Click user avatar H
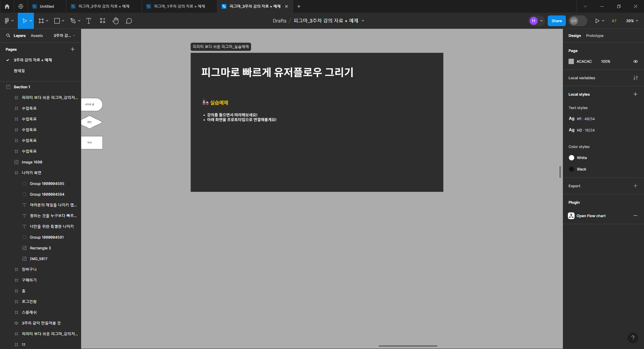Viewport: 644px width, 349px height. point(533,21)
